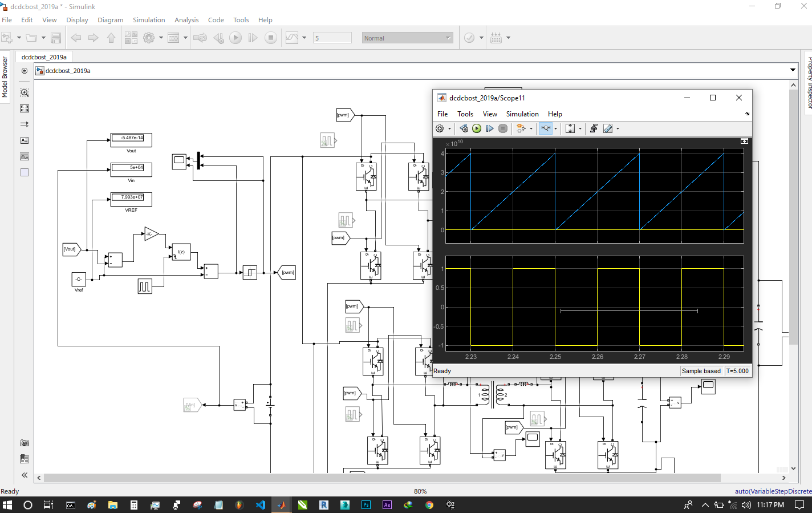Expand the simulation mode Normal dropdown
The width and height of the screenshot is (812, 513).
pos(448,38)
